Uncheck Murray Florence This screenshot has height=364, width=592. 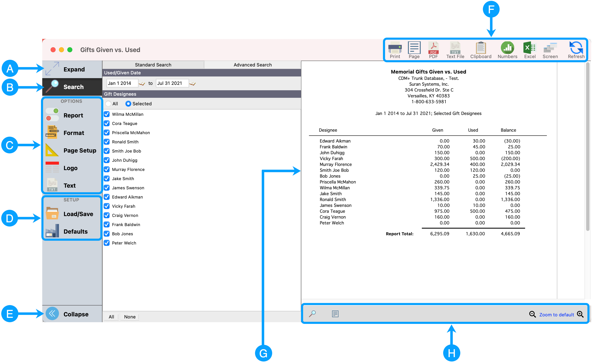(x=107, y=169)
